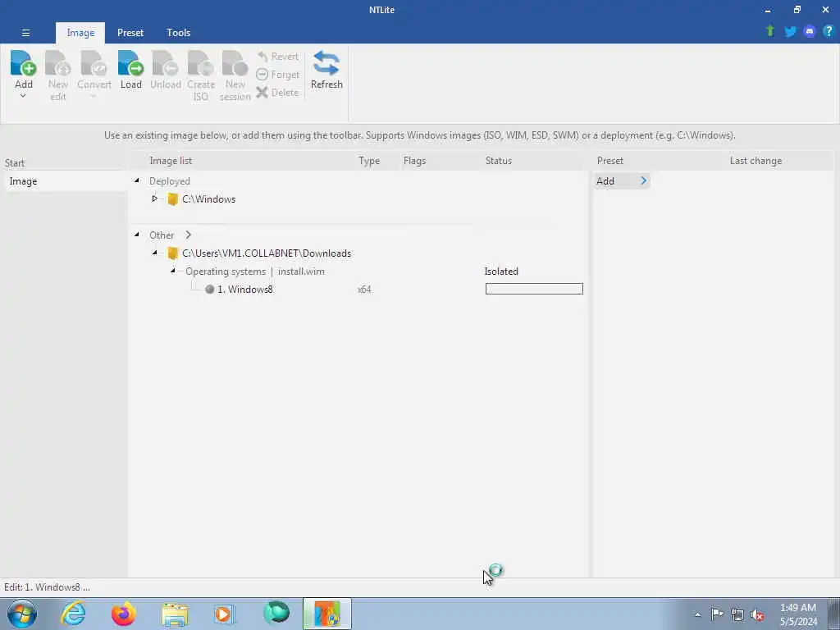Switch to the Image tab
The width and height of the screenshot is (840, 630).
click(x=80, y=33)
